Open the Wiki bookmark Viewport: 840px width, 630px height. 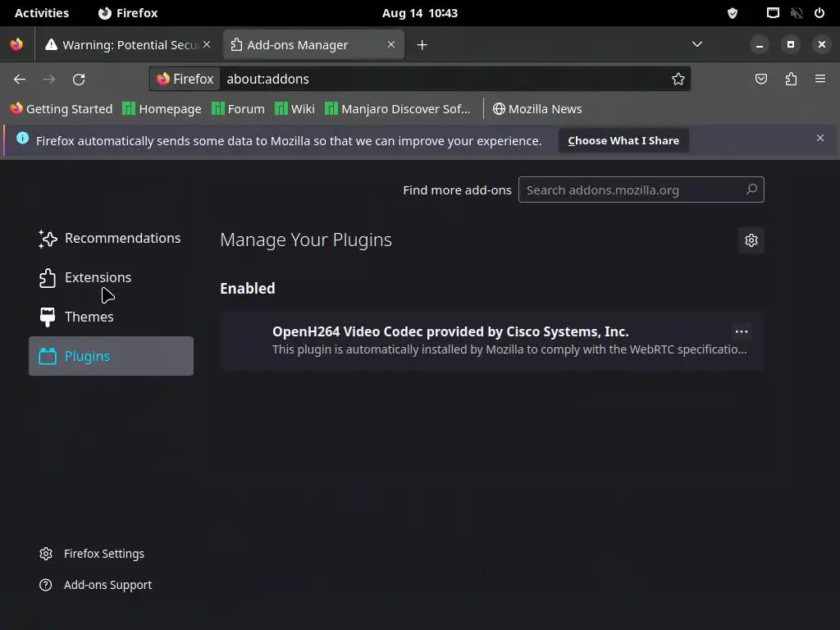[x=294, y=109]
